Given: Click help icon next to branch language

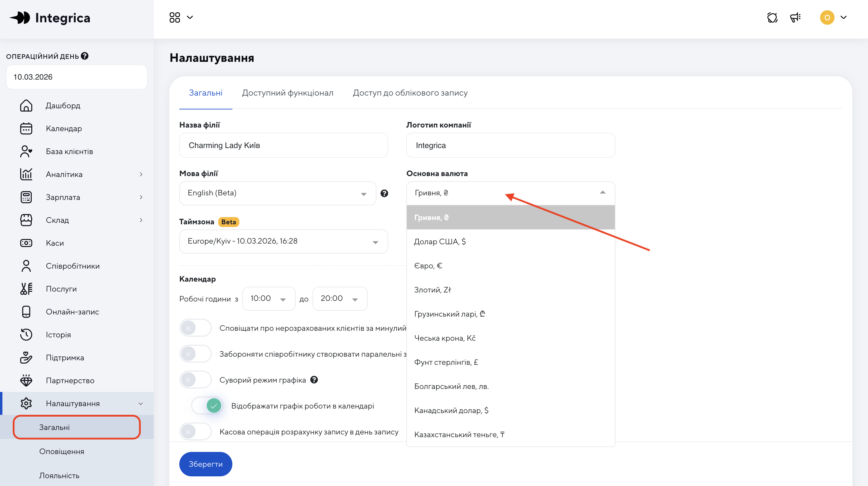Looking at the screenshot, I should pos(384,193).
